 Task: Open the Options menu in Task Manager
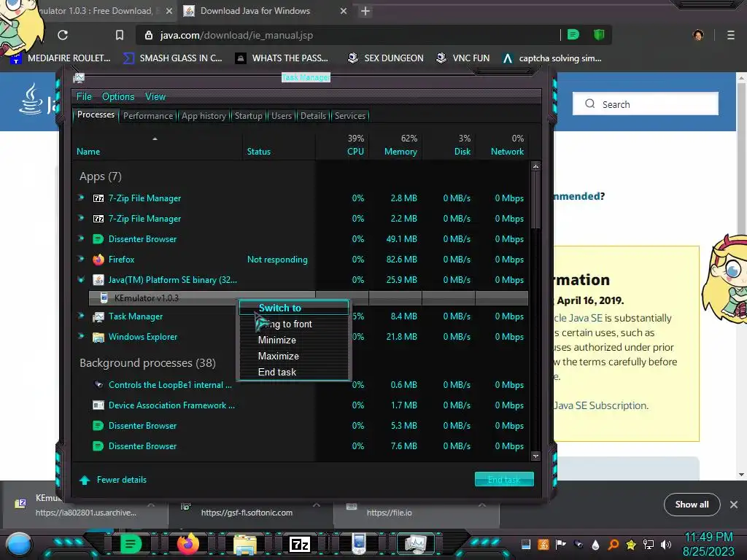(118, 97)
